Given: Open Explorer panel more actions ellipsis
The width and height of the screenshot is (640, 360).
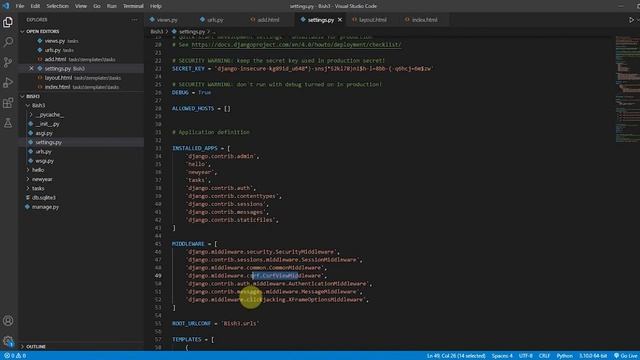Looking at the screenshot, I should [x=134, y=20].
